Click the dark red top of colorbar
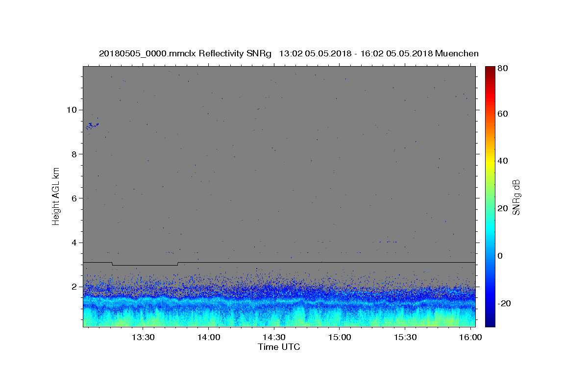The height and width of the screenshot is (392, 588). click(490, 70)
